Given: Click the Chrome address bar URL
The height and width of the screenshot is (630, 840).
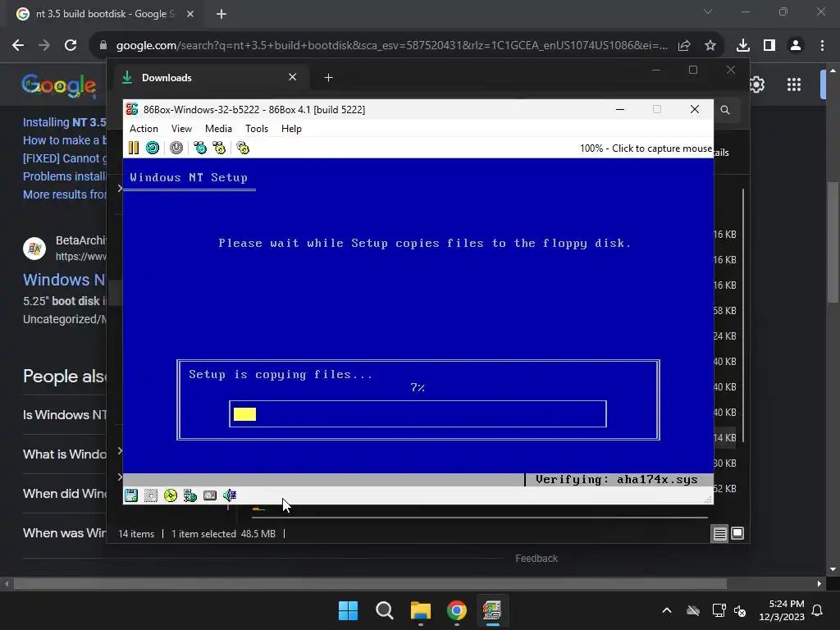Looking at the screenshot, I should click(391, 46).
